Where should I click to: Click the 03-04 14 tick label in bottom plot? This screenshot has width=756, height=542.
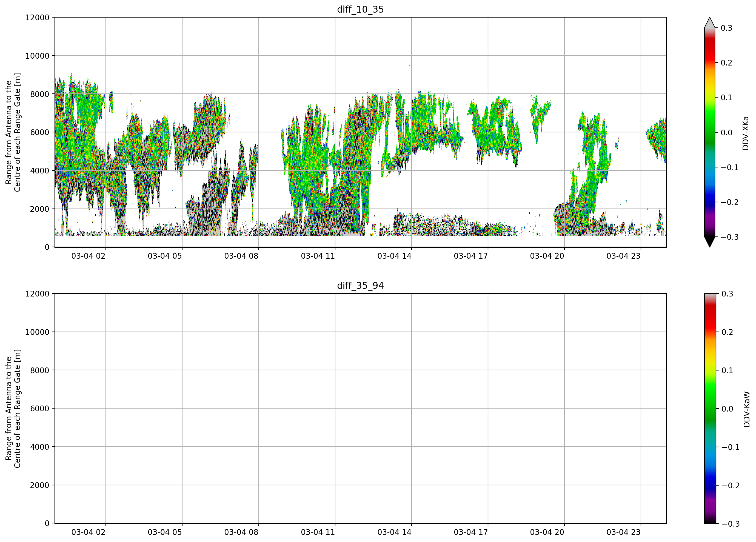pos(394,532)
